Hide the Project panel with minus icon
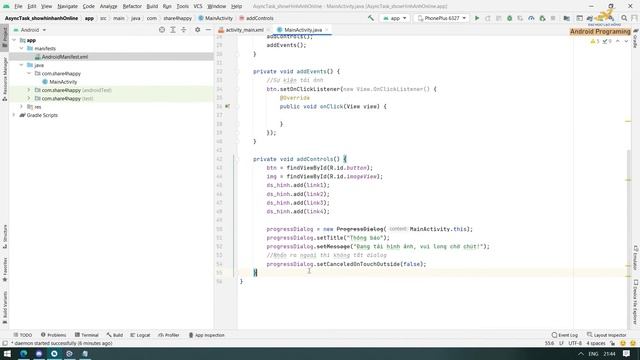The image size is (640, 360). point(208,30)
